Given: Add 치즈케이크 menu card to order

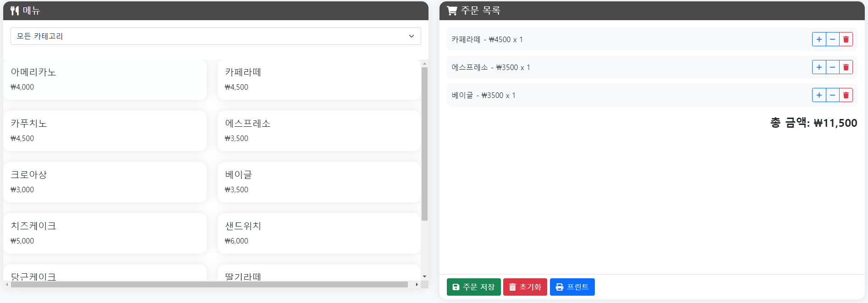Looking at the screenshot, I should pos(105,233).
